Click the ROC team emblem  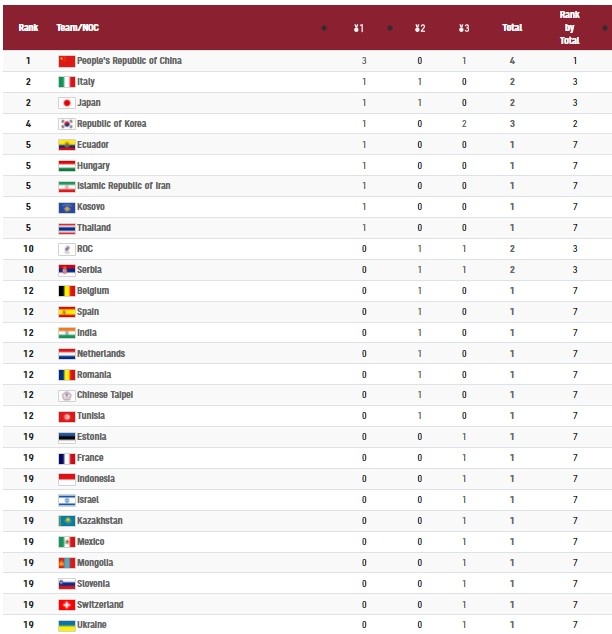67,249
